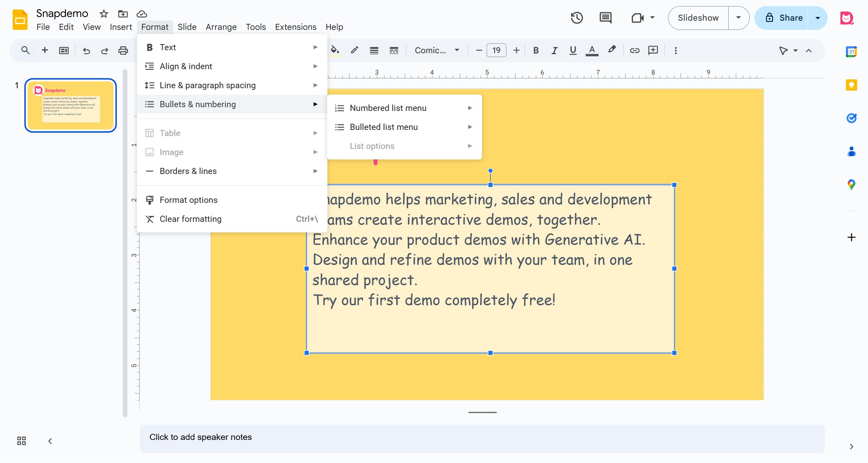Search the menus magnifier icon

click(25, 51)
